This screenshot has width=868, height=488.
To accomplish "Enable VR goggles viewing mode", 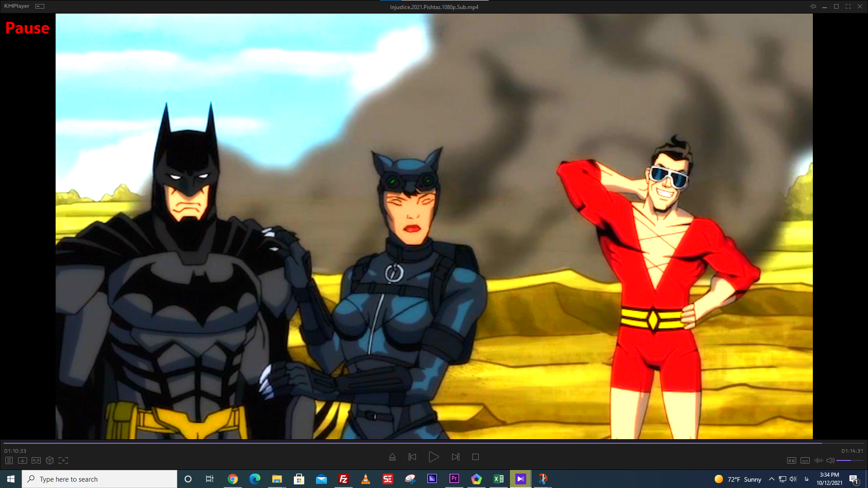I will [x=36, y=460].
